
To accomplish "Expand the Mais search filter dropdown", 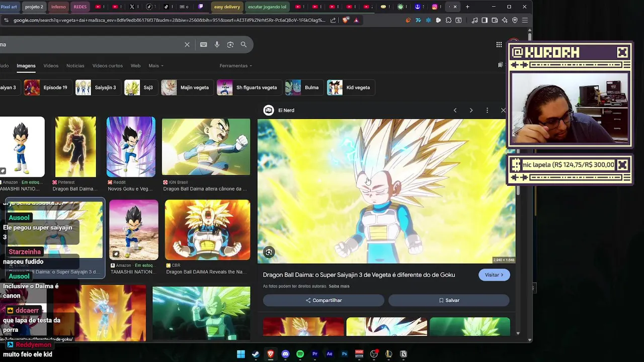I will pyautogui.click(x=155, y=66).
